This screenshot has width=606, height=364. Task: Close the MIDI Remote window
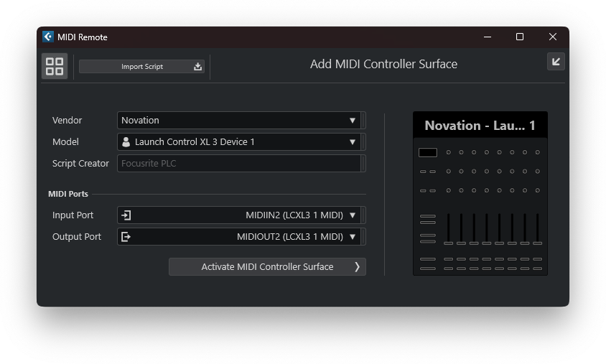click(x=553, y=37)
